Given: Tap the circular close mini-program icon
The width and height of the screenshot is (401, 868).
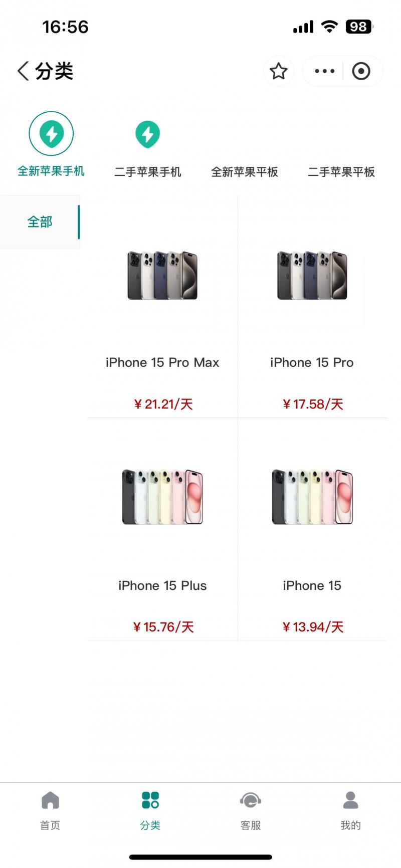Looking at the screenshot, I should (x=361, y=71).
